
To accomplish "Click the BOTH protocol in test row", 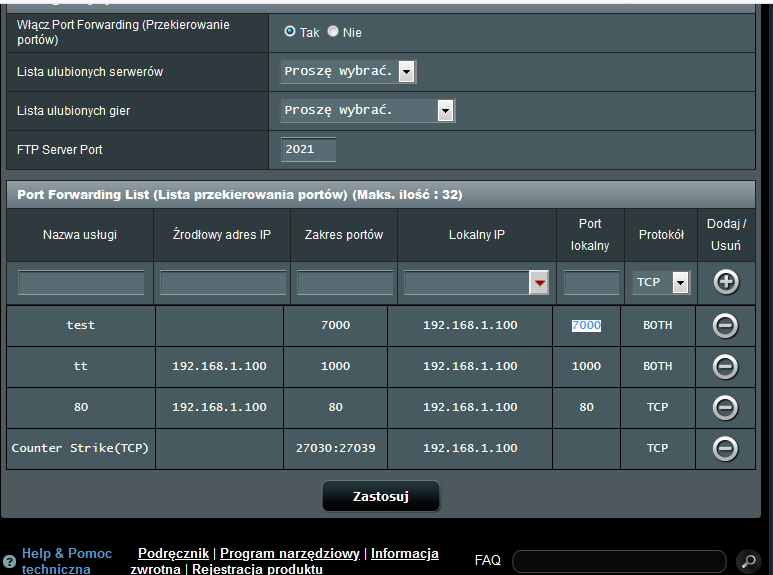I will 658,325.
